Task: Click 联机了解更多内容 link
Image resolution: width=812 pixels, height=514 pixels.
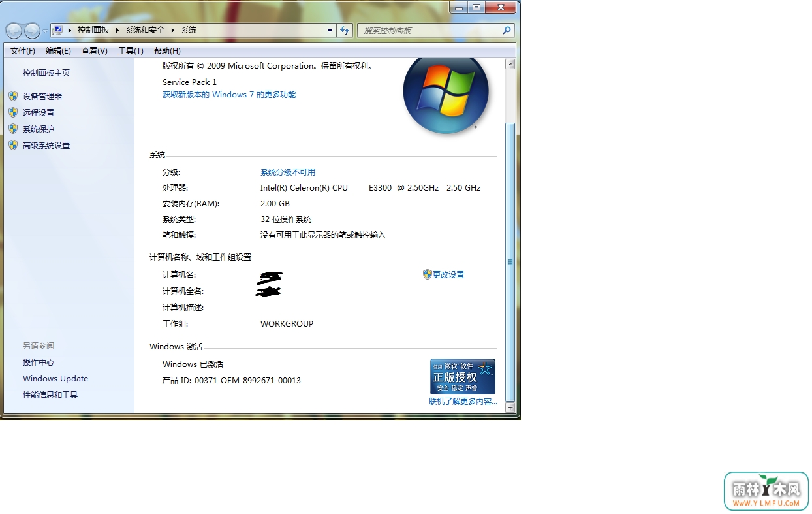Action: coord(463,402)
